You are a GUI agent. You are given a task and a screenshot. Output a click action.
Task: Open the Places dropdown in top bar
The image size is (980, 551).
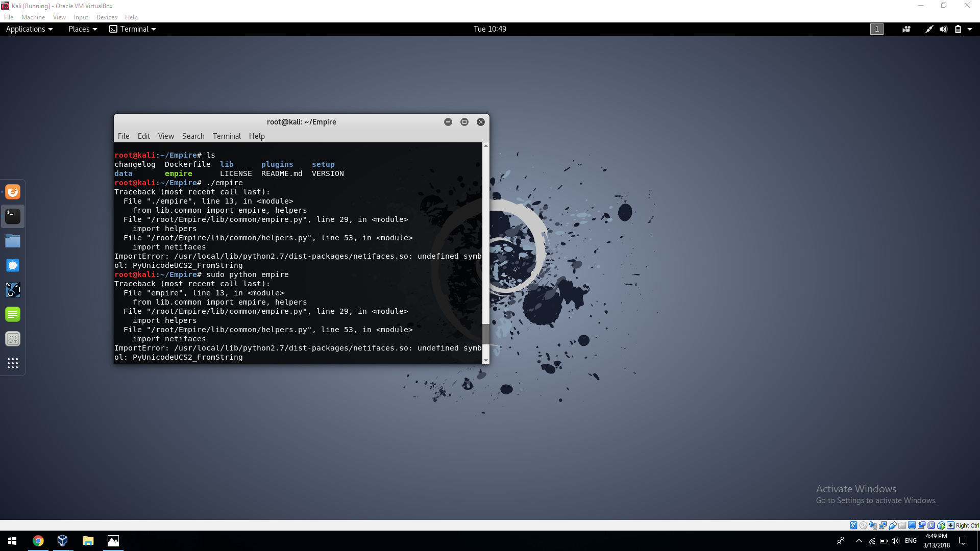click(83, 29)
